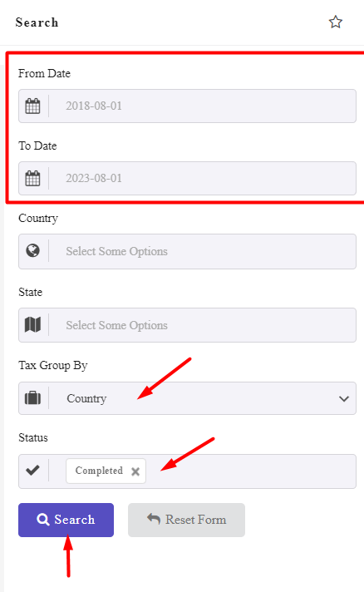This screenshot has height=592, width=364.
Task: Click the purple Search button
Action: coord(66,520)
